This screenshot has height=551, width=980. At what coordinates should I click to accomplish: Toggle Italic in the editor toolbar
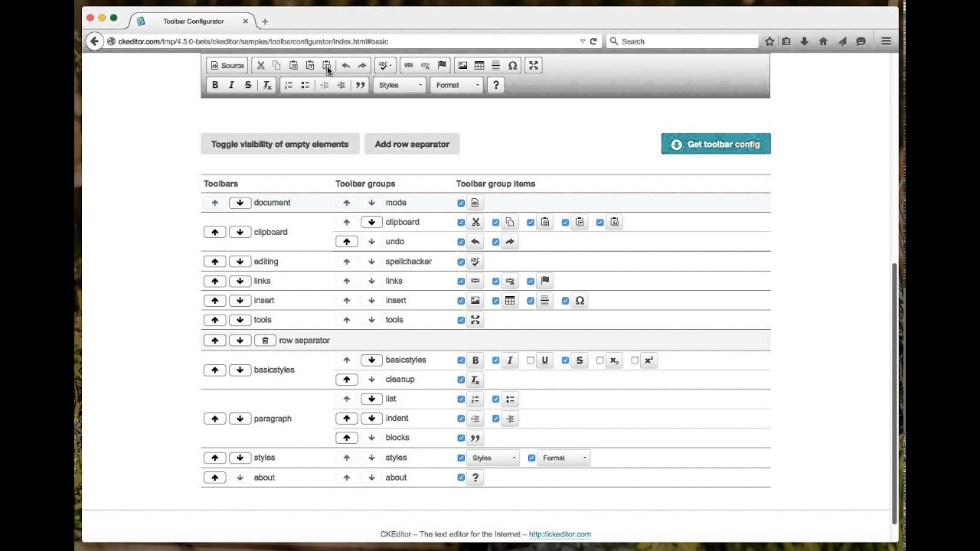point(231,85)
